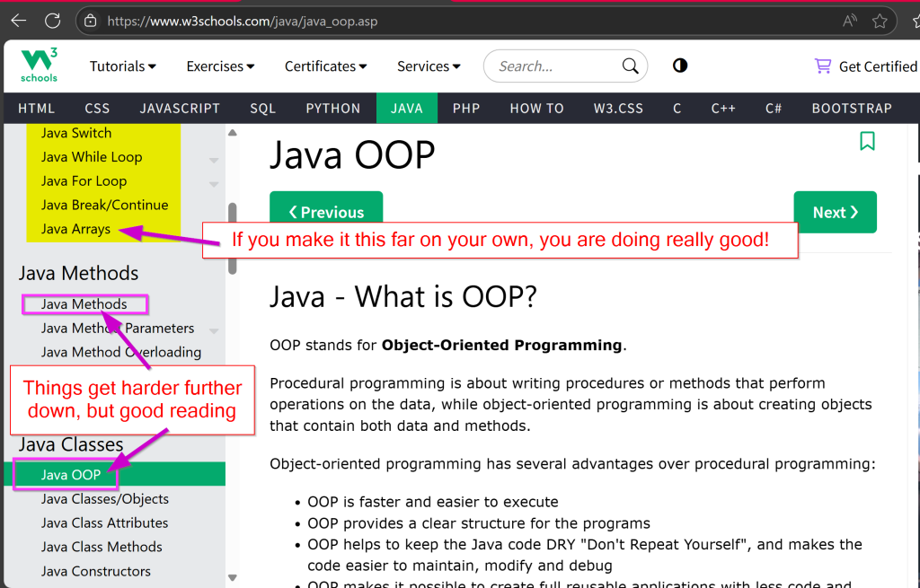Add page to favorites with the star icon
The height and width of the screenshot is (588, 920).
pyautogui.click(x=880, y=20)
